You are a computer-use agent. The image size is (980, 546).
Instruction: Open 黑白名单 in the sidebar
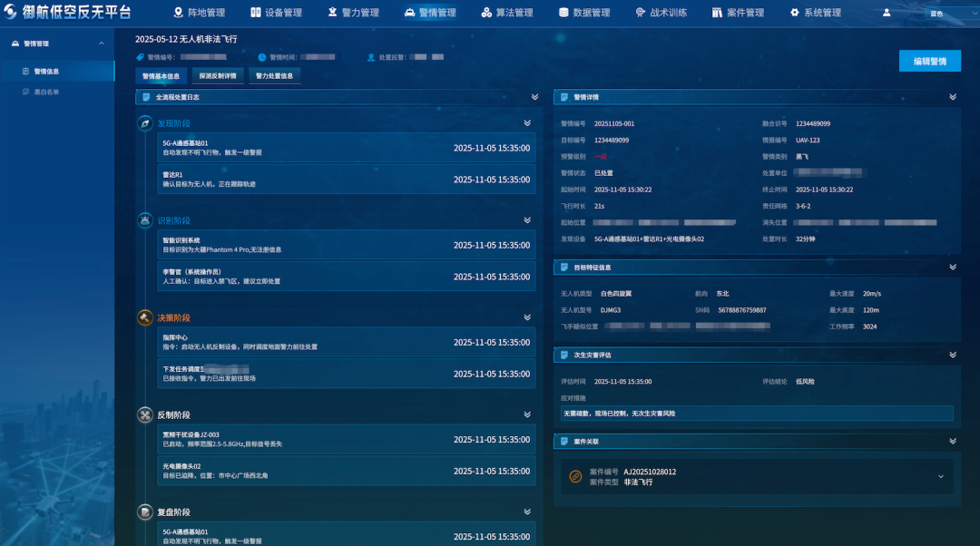point(46,92)
